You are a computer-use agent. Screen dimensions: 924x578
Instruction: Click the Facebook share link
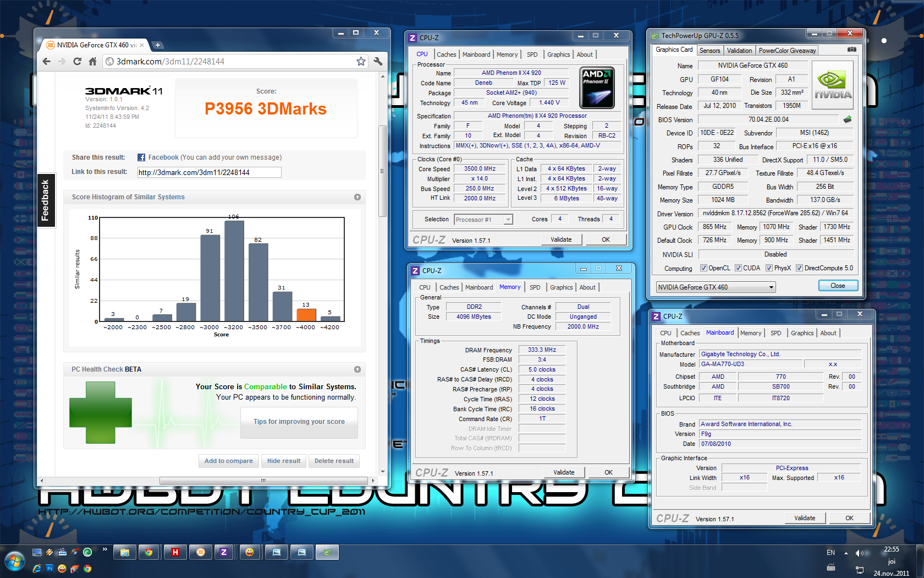coord(163,157)
